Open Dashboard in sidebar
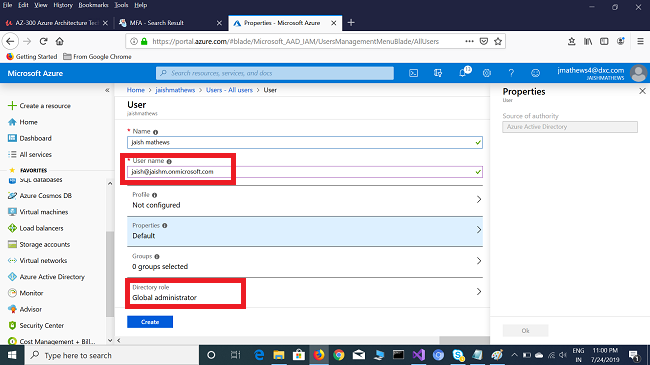This screenshot has width=650, height=365. 30,138
